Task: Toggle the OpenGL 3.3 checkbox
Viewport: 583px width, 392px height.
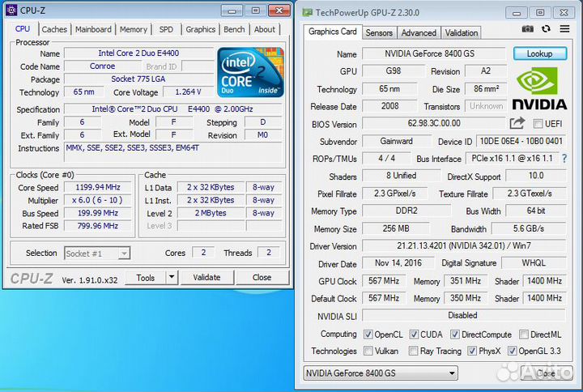Action: pyautogui.click(x=512, y=351)
